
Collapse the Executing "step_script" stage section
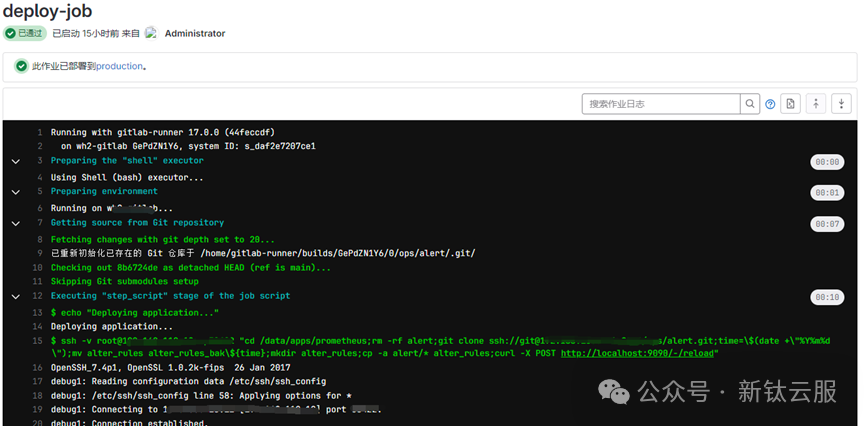click(x=15, y=296)
